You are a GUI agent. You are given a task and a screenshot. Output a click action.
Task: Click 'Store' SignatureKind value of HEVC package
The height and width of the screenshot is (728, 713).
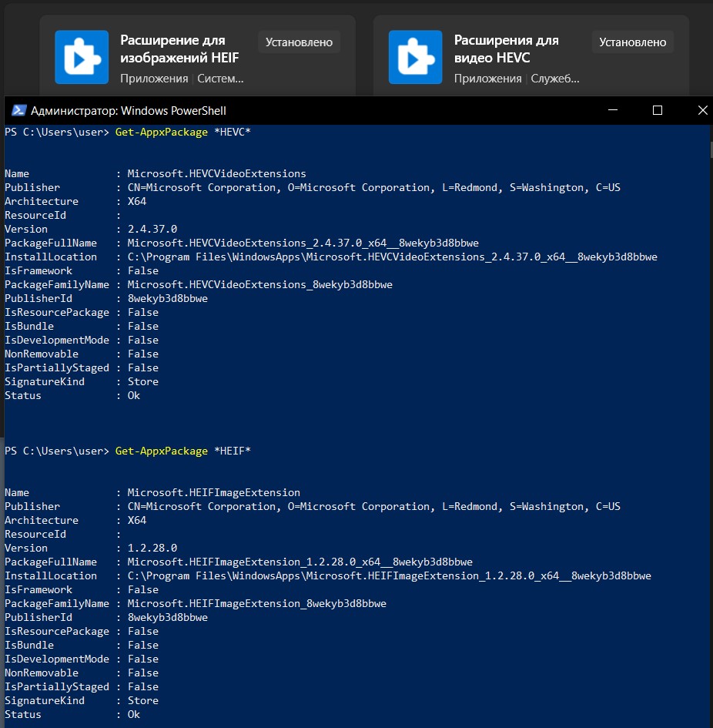143,382
